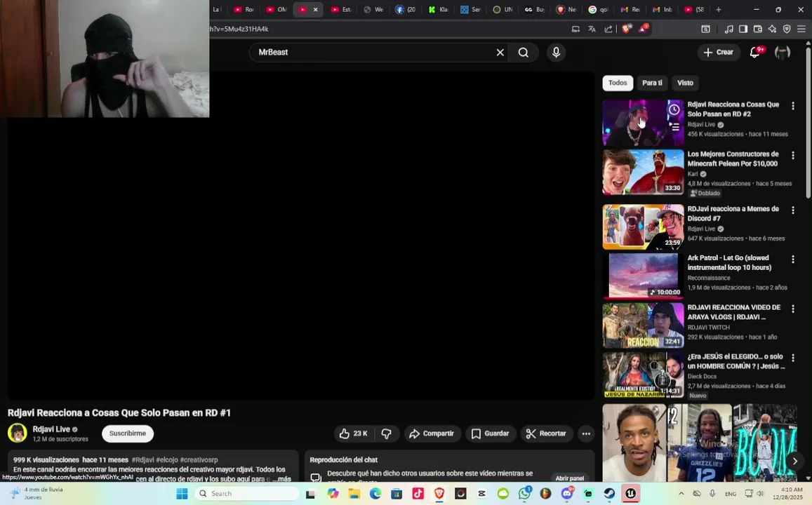Viewport: 812px width, 505px height.
Task: Show next shorts with the right chevron
Action: (795, 461)
